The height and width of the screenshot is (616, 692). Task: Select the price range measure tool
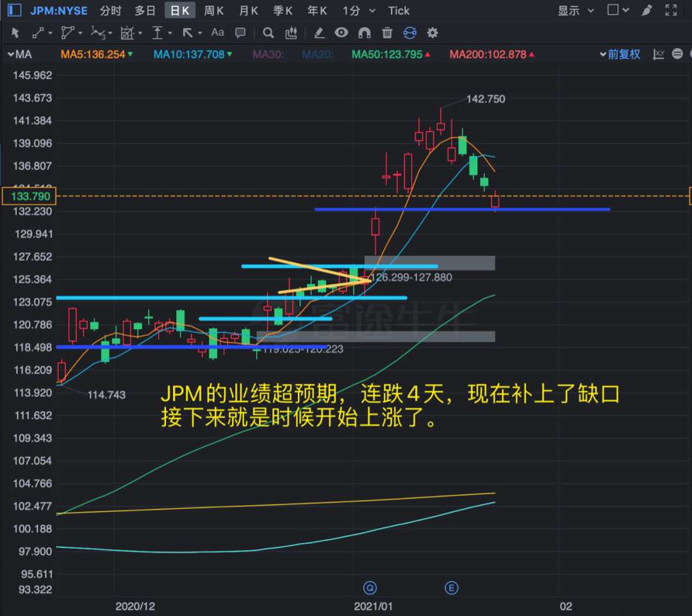point(158,33)
